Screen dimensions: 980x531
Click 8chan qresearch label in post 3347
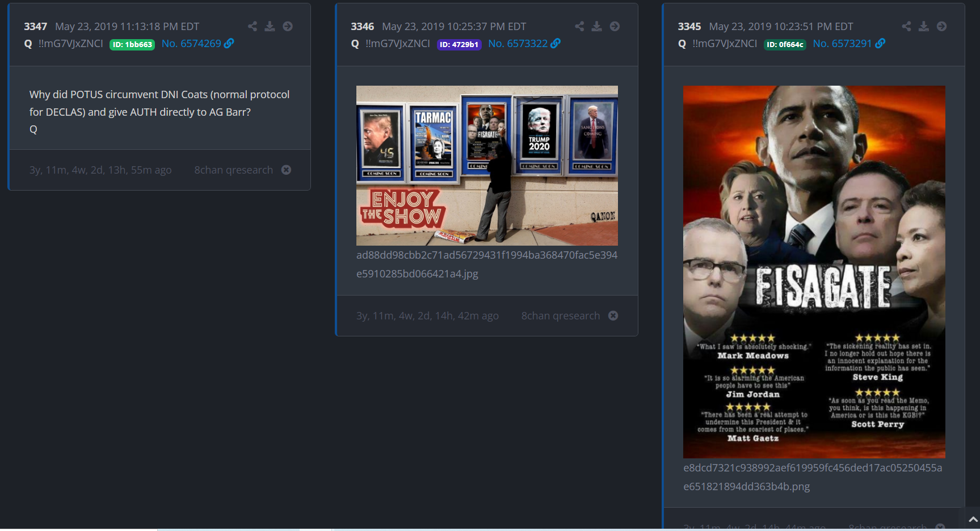point(233,170)
